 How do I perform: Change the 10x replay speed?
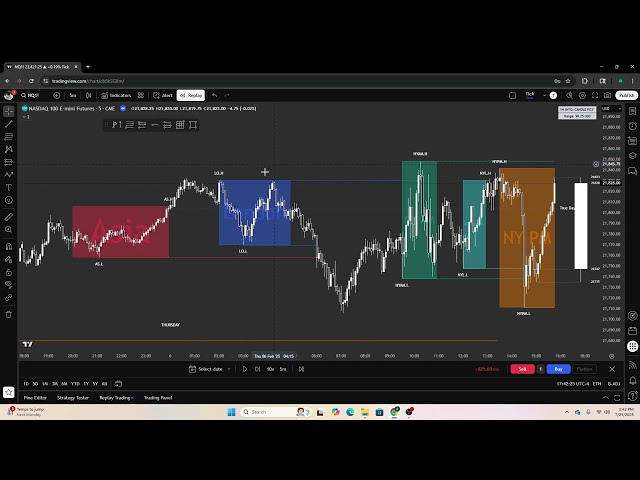tap(270, 369)
